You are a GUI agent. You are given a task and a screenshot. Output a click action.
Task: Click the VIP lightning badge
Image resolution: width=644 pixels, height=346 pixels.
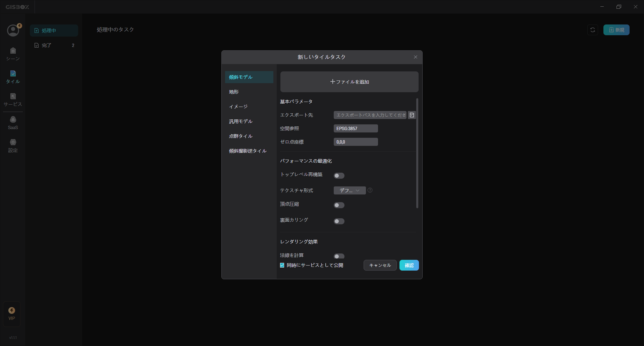(x=12, y=314)
